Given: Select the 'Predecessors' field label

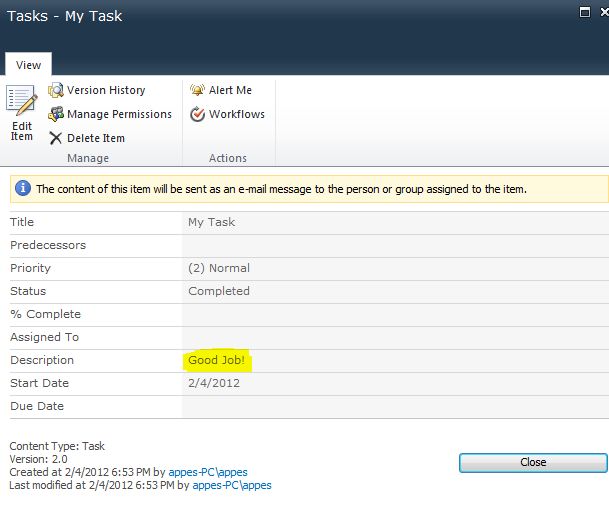Looking at the screenshot, I should (x=48, y=245).
